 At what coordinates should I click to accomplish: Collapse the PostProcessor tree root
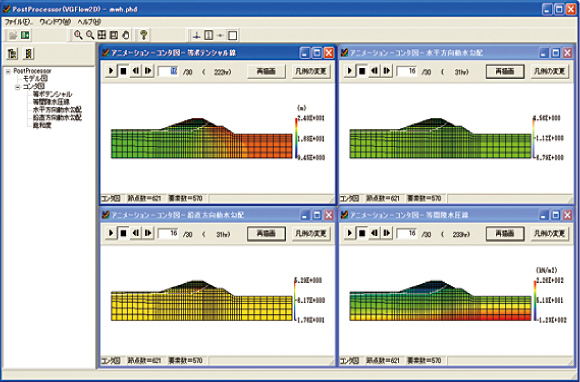pos(8,71)
